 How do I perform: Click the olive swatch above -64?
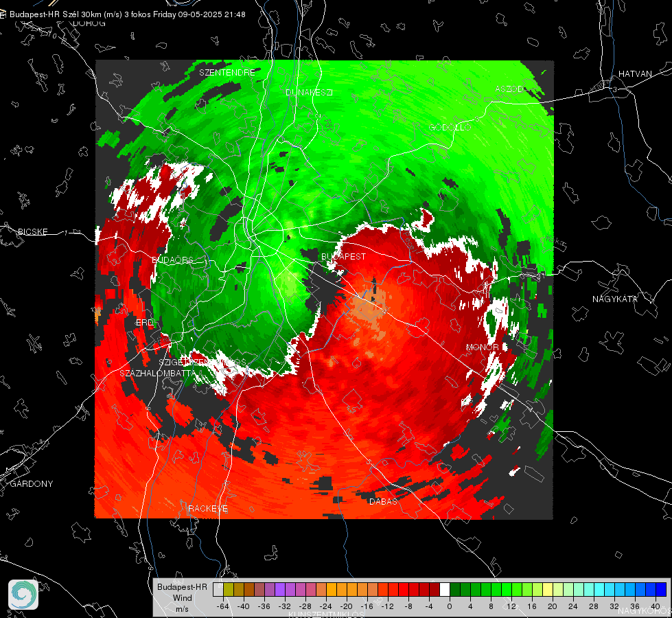pyautogui.click(x=229, y=589)
